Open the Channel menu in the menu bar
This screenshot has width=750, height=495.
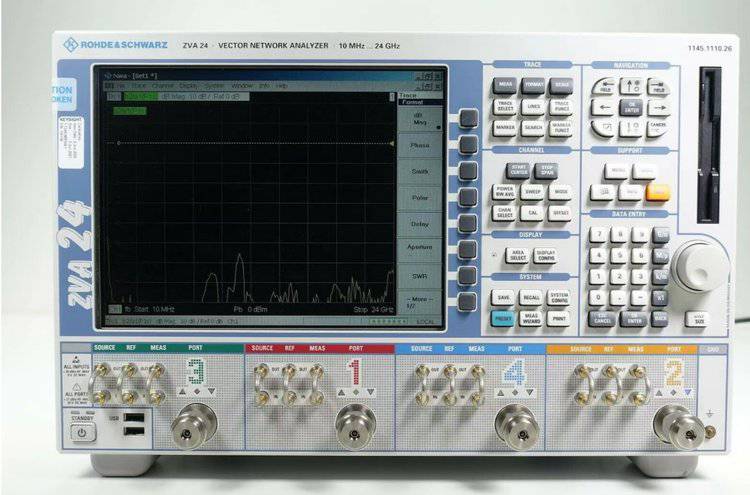pyautogui.click(x=163, y=86)
